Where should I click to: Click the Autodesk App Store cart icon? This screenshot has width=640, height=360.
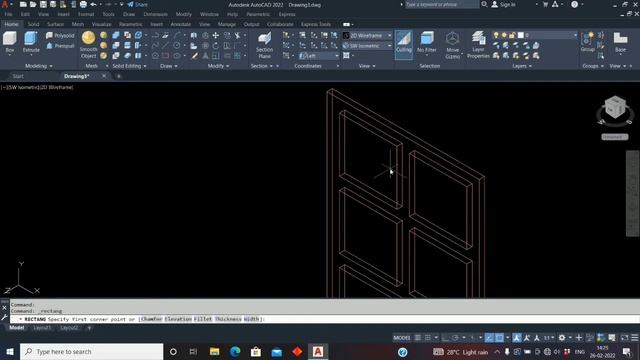(545, 4)
